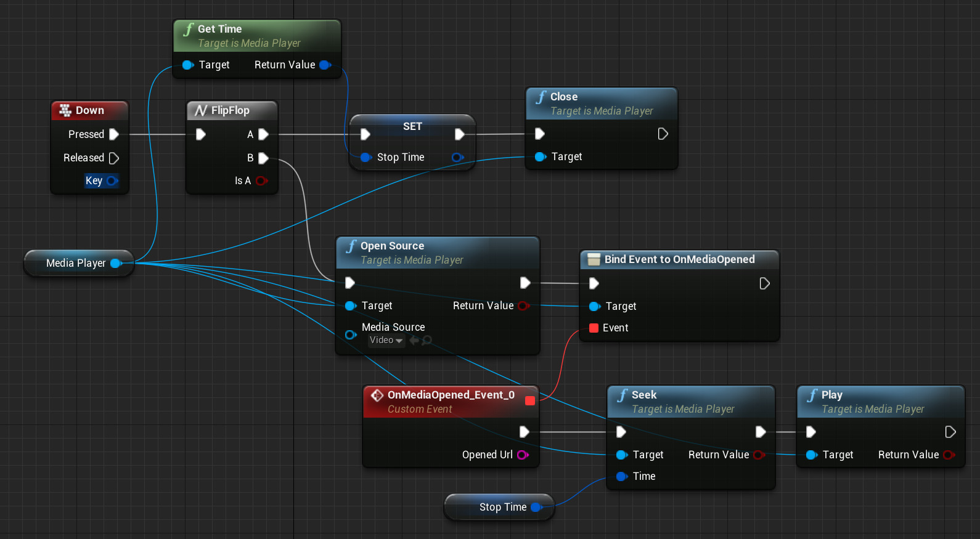The height and width of the screenshot is (539, 980).
Task: Click the Opened Url output pin
Action: (x=522, y=455)
